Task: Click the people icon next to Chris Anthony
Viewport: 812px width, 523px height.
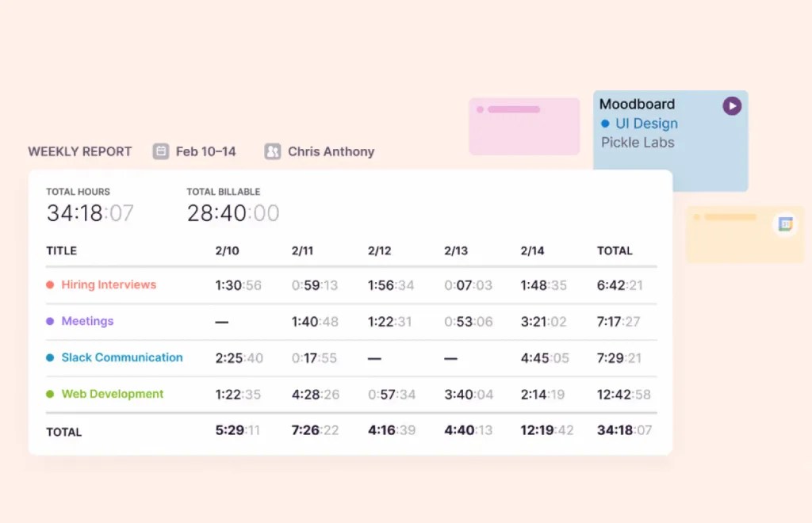Action: 273,151
